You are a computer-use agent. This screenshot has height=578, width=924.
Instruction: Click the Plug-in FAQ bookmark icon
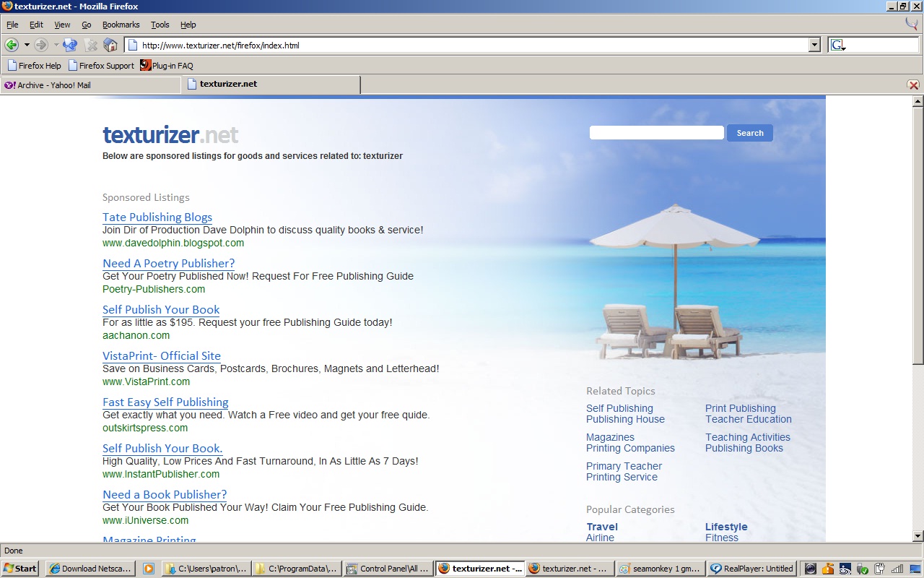145,65
